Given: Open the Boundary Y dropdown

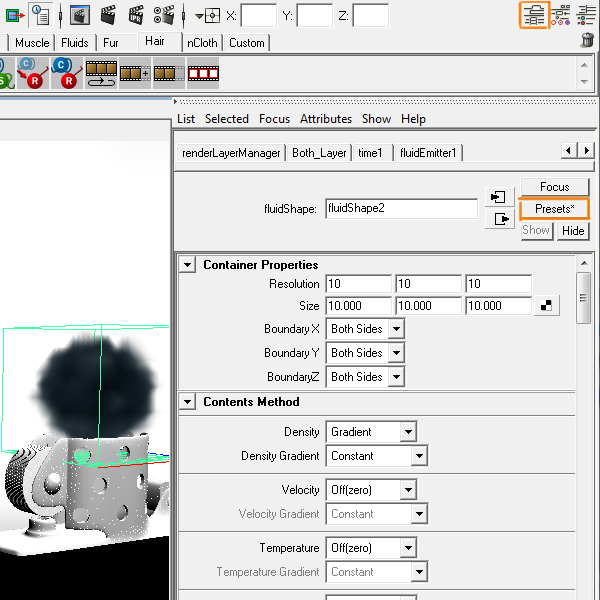Looking at the screenshot, I should click(365, 352).
